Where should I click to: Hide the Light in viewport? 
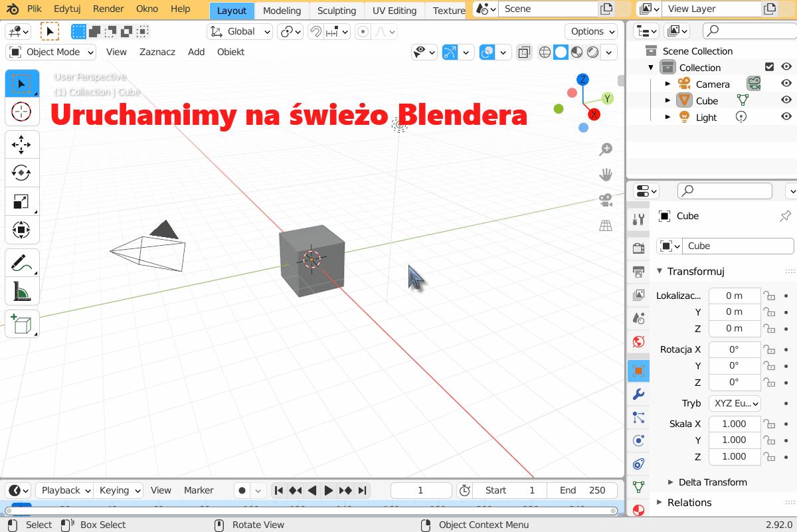(x=786, y=117)
